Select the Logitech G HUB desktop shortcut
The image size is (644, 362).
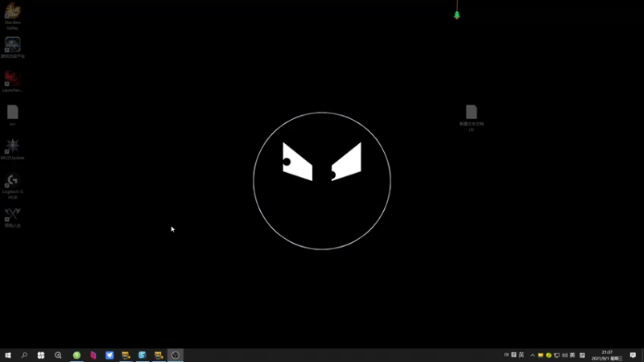tap(12, 187)
